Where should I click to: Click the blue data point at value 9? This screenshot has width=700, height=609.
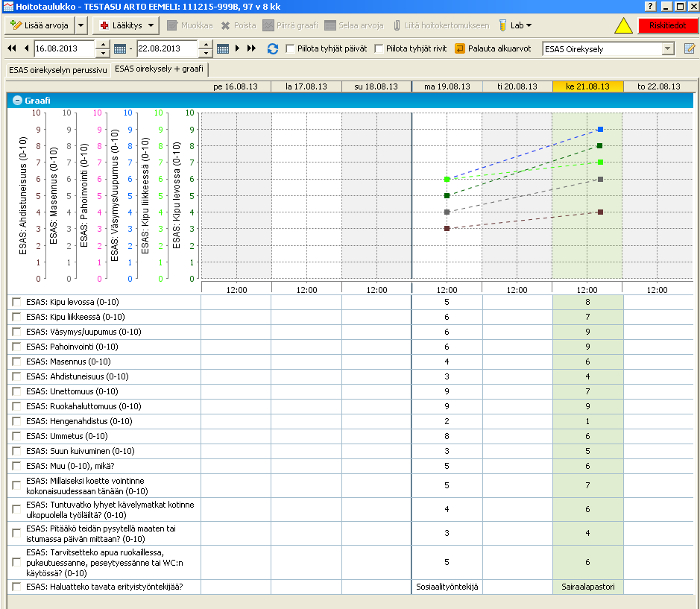600,130
